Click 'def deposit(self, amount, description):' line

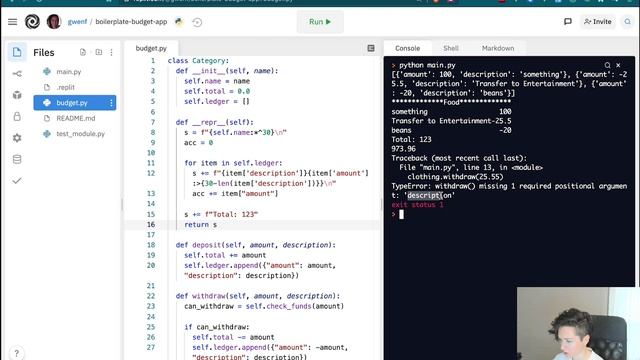(x=256, y=245)
